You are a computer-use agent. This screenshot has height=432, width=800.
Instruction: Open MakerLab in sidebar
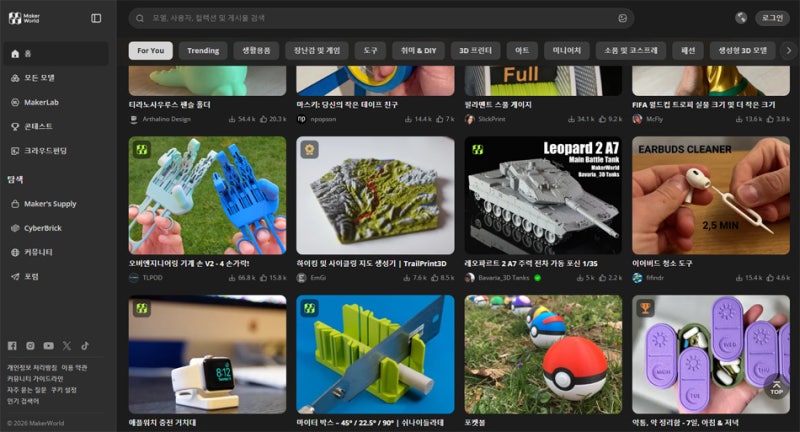(x=56, y=103)
